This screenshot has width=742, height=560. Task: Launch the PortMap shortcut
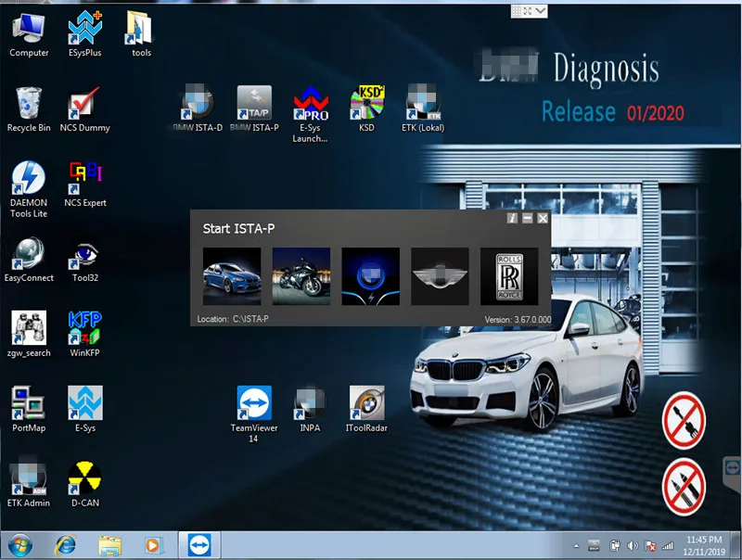(29, 409)
